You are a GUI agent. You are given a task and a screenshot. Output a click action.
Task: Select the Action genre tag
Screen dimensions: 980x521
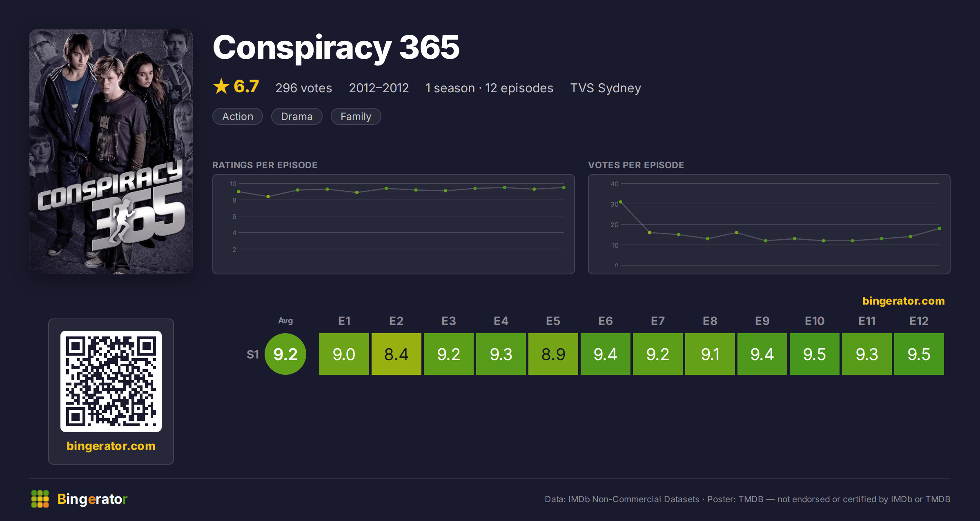[x=238, y=116]
